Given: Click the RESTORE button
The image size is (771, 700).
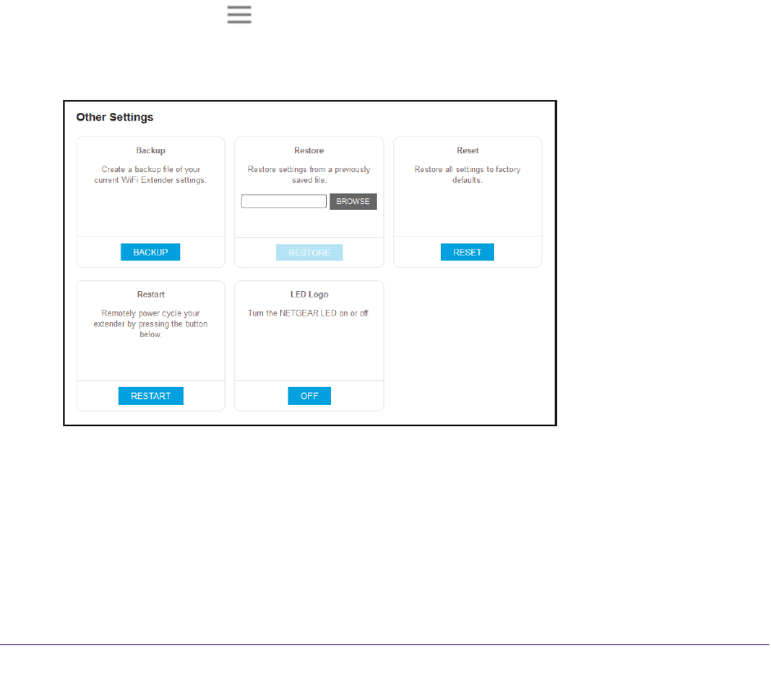Looking at the screenshot, I should point(309,252).
